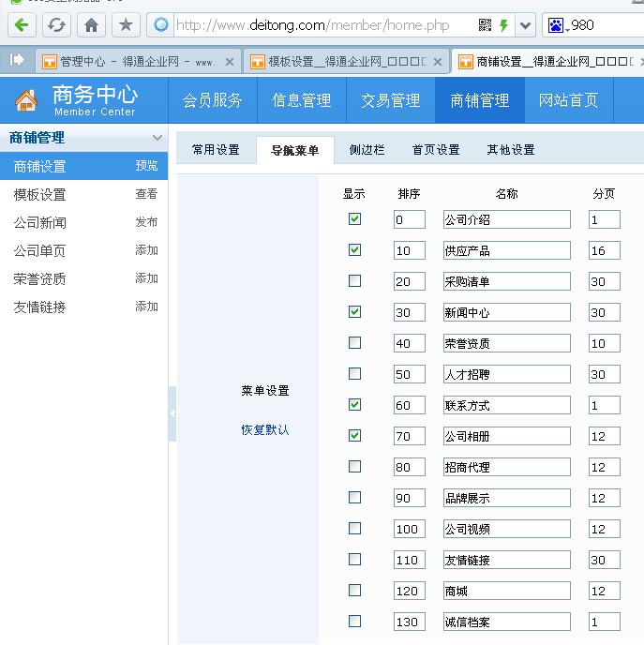Go to 网站首页 in top menu

569,100
